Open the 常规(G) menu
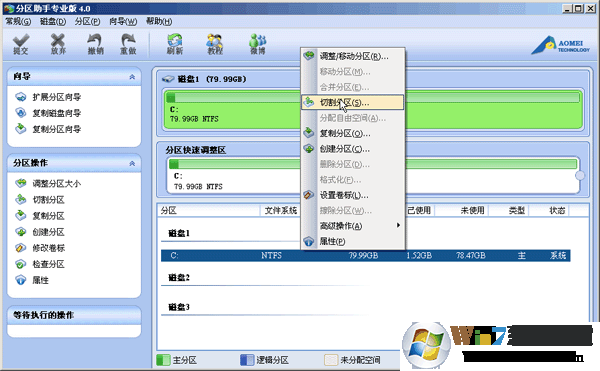This screenshot has width=600, height=371. [x=18, y=21]
